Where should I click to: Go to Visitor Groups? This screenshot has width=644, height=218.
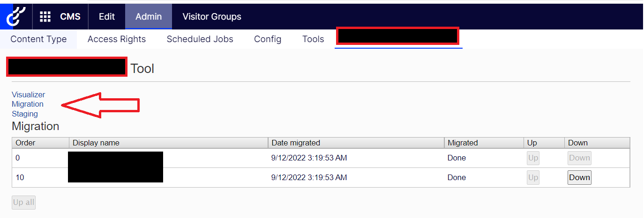tap(212, 17)
